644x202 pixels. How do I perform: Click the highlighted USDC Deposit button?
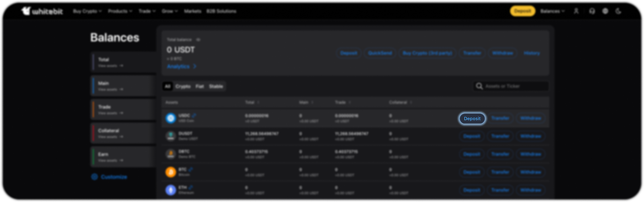coord(472,118)
